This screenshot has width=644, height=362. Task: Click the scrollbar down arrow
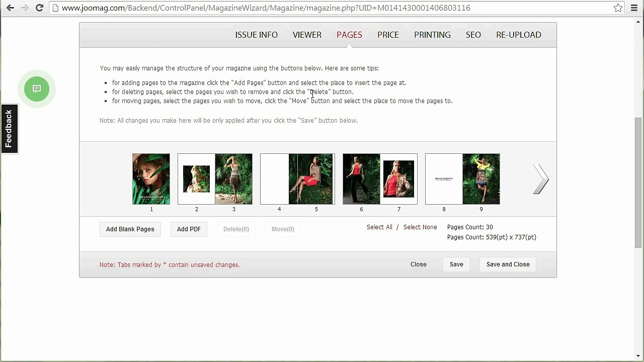point(638,356)
